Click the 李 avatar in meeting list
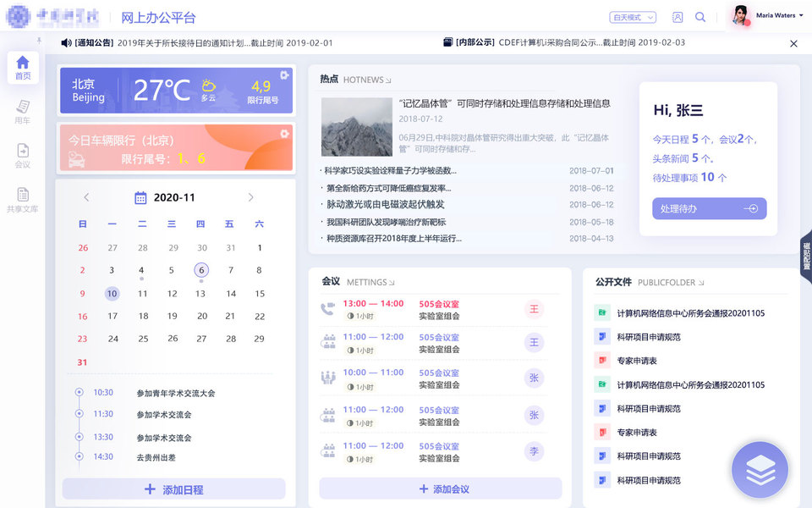This screenshot has width=812, height=508. tap(534, 451)
